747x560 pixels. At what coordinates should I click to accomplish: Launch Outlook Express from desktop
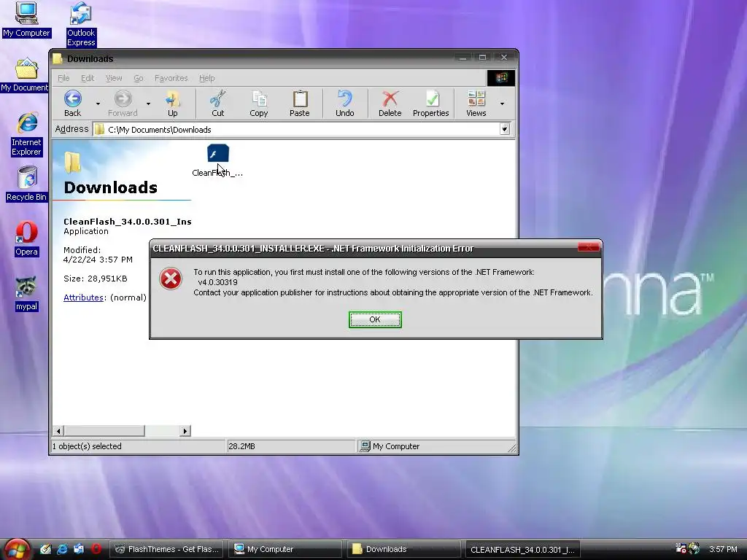coord(80,24)
